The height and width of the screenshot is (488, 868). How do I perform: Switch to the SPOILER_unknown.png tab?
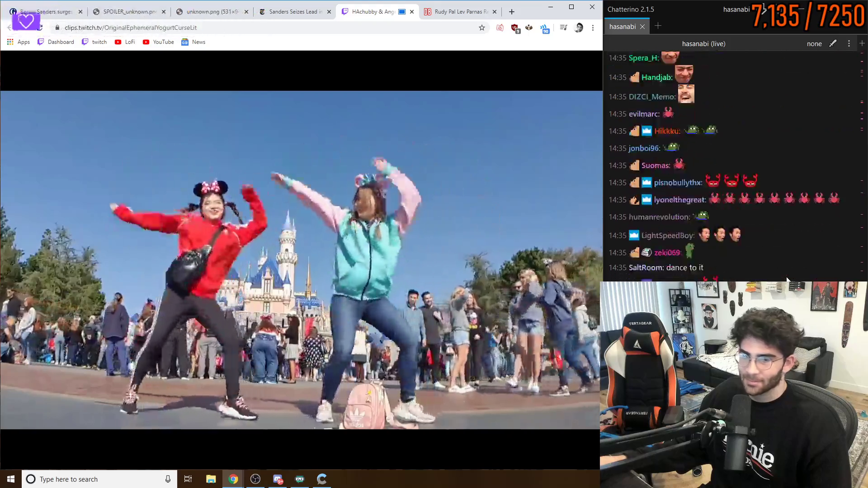click(129, 11)
